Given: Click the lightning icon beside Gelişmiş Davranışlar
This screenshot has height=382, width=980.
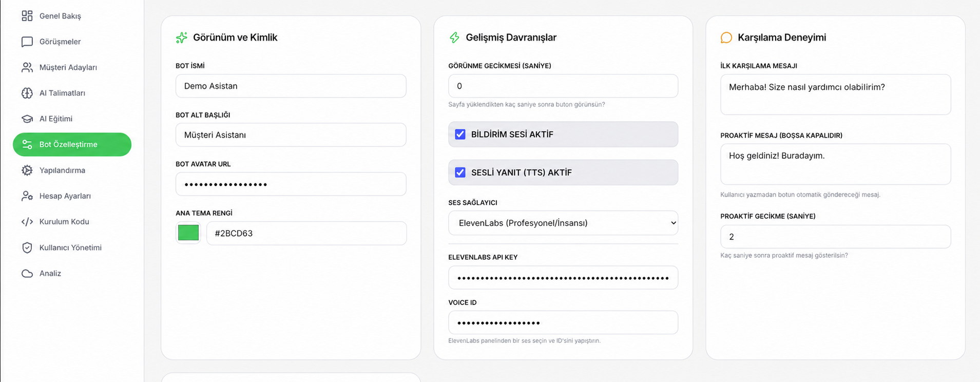Looking at the screenshot, I should (x=454, y=37).
